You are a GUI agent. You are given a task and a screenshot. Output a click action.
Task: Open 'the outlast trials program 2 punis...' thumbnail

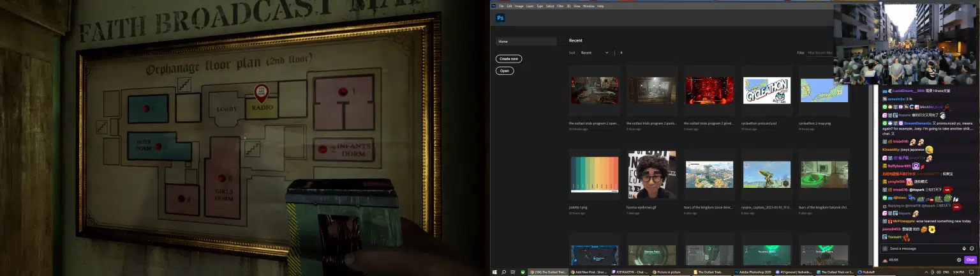click(652, 91)
